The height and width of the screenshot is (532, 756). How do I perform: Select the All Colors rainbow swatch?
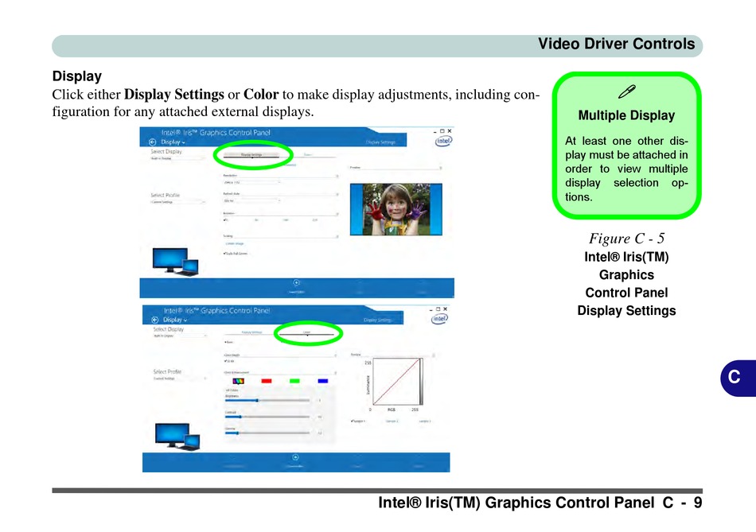tap(238, 381)
